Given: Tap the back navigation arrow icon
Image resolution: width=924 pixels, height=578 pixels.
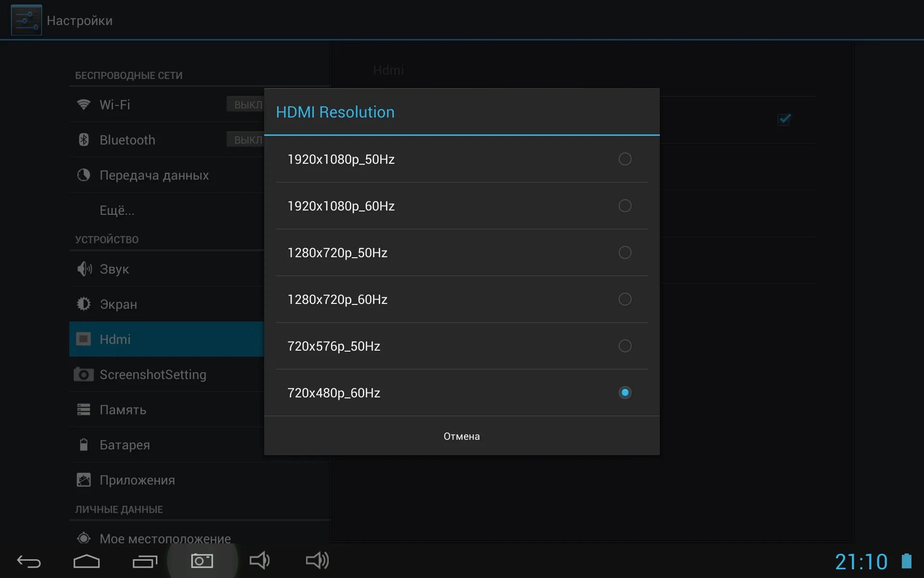Looking at the screenshot, I should (x=29, y=561).
